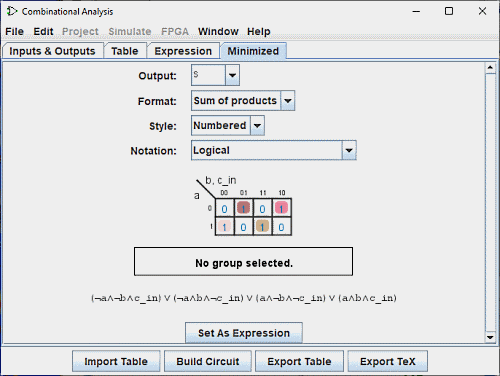Click the scrollbar down arrow
Viewport: 500px width, 376px height.
click(x=490, y=337)
